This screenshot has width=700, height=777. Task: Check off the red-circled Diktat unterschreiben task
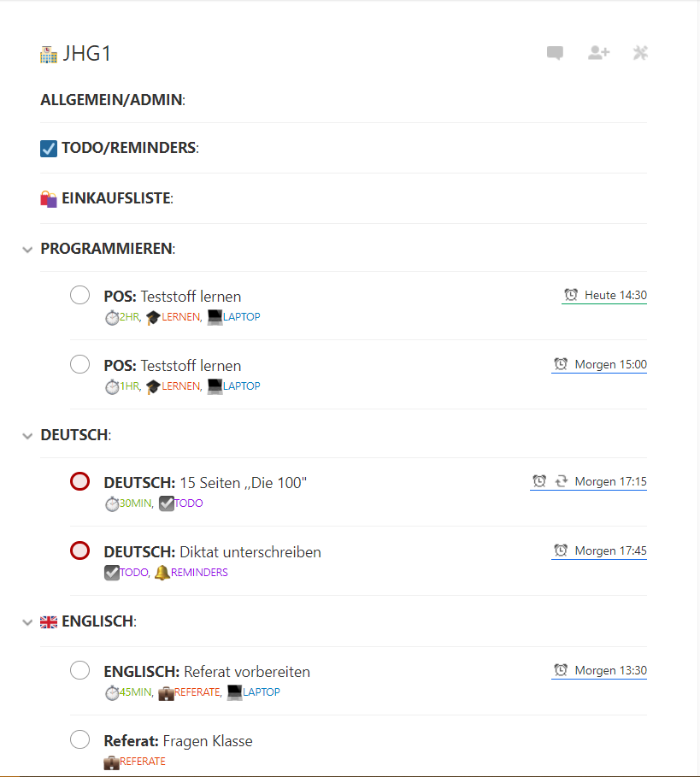[x=79, y=550]
